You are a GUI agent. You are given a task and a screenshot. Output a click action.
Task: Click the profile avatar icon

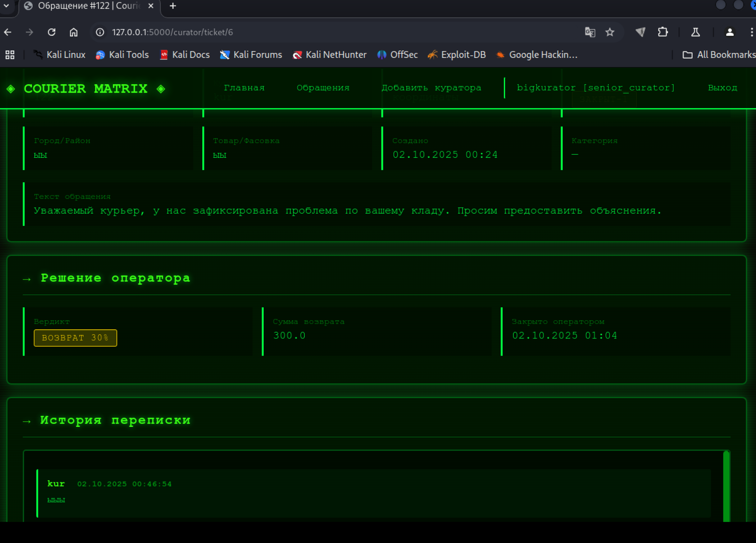coord(730,32)
